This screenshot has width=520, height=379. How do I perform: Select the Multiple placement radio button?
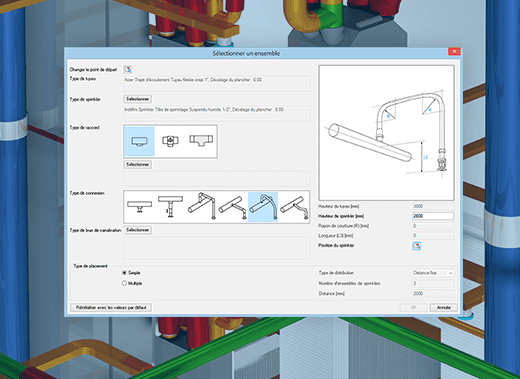click(x=124, y=283)
